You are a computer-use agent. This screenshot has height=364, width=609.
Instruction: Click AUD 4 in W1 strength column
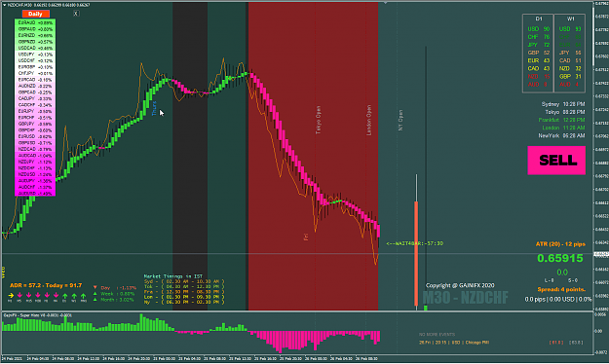point(569,85)
